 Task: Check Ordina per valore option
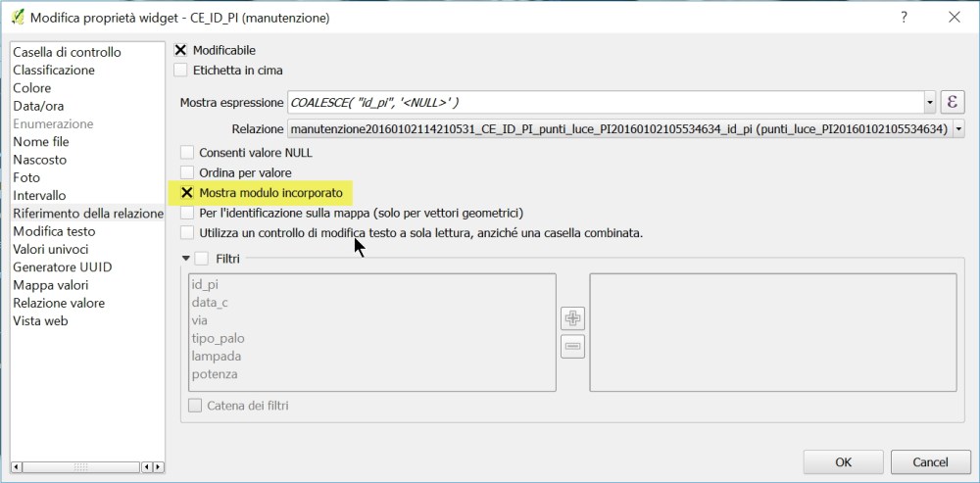[x=187, y=172]
